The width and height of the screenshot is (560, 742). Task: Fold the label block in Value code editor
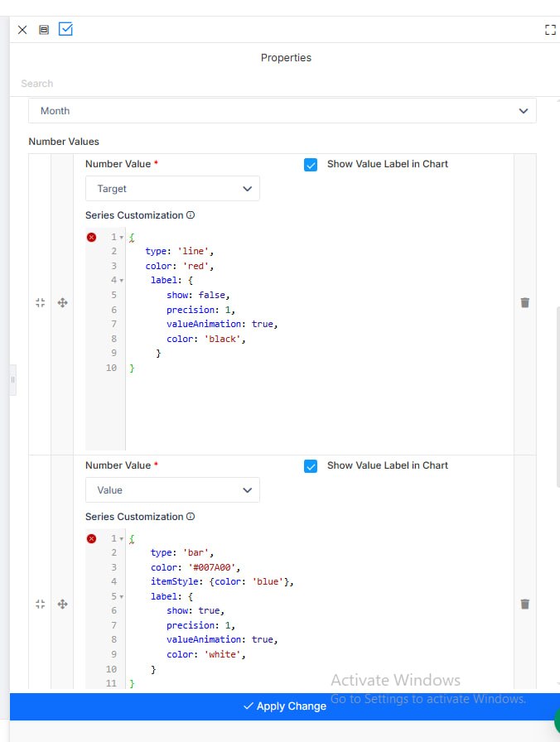122,597
